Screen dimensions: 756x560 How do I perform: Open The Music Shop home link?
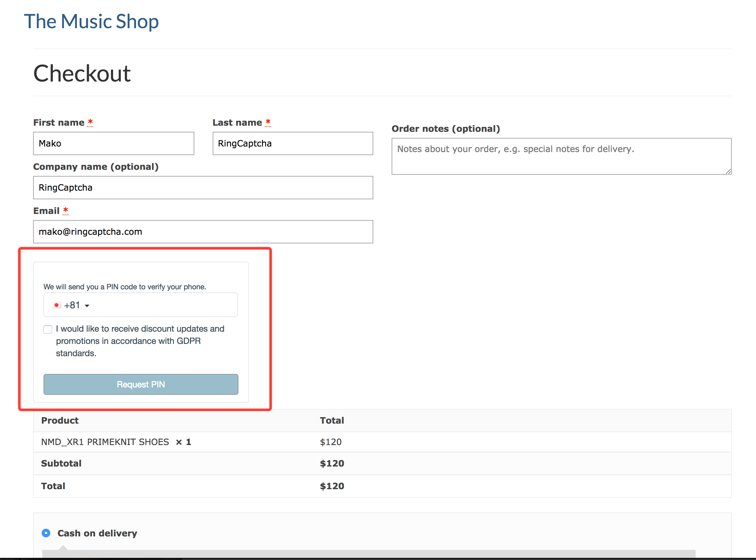pos(91,21)
